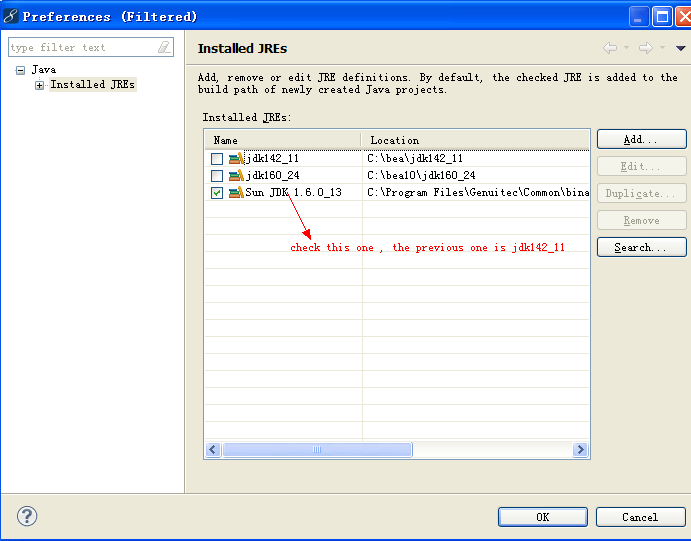Sort by the Name column header
This screenshot has height=541, width=691.
pos(282,140)
